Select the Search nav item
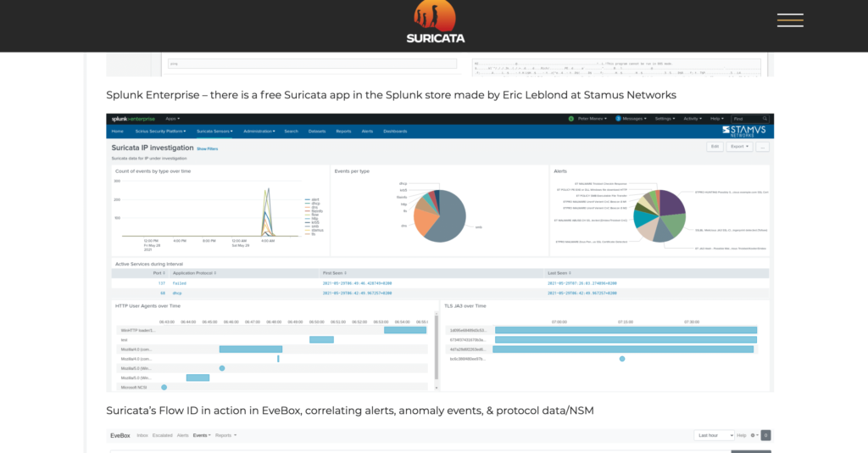Viewport: 868px width, 453px height. 292,131
